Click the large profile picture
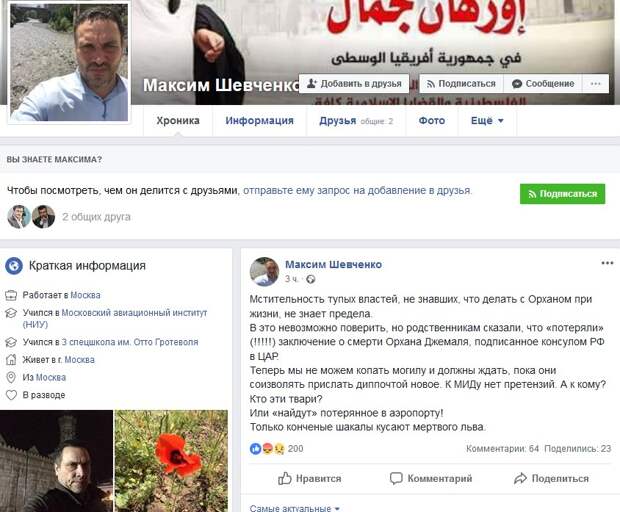Image resolution: width=620 pixels, height=512 pixels. (69, 62)
